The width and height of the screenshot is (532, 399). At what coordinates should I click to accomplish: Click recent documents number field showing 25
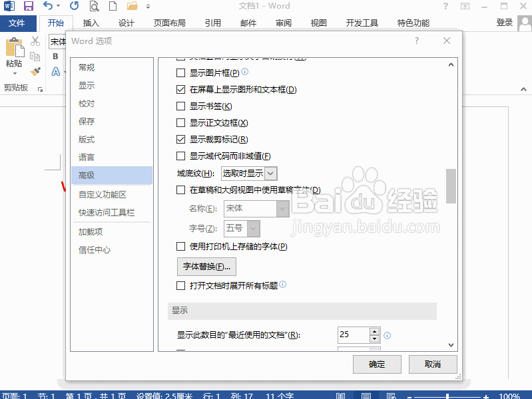pos(354,334)
